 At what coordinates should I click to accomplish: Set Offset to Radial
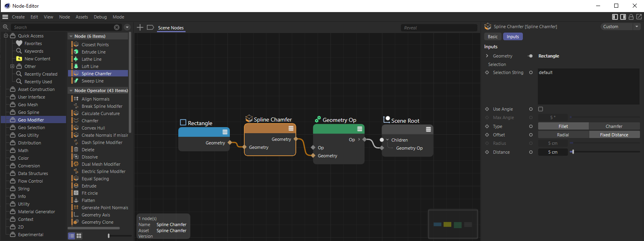tap(563, 135)
